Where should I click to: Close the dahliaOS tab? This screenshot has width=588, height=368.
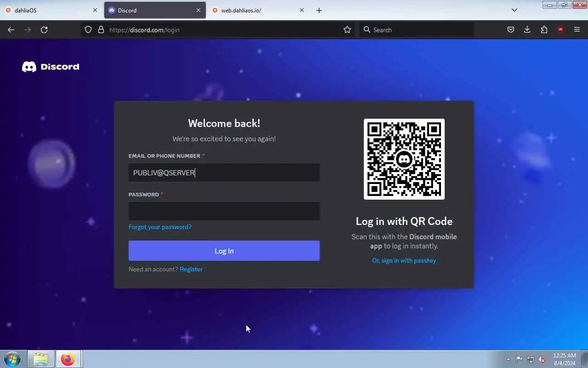pyautogui.click(x=95, y=10)
